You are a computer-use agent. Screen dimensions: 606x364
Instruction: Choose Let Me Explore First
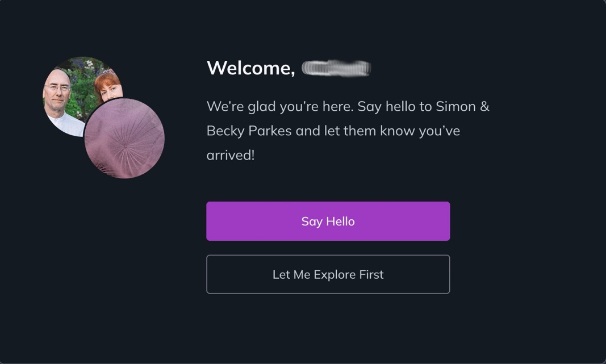coord(328,274)
